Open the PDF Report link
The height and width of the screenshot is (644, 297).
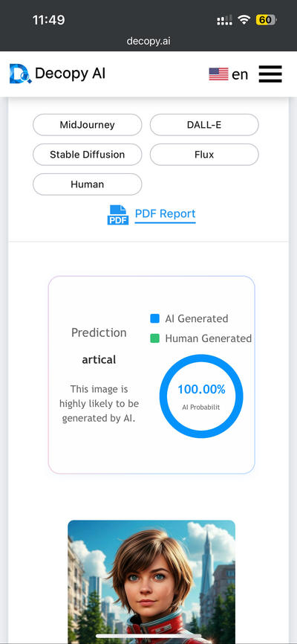pos(166,214)
